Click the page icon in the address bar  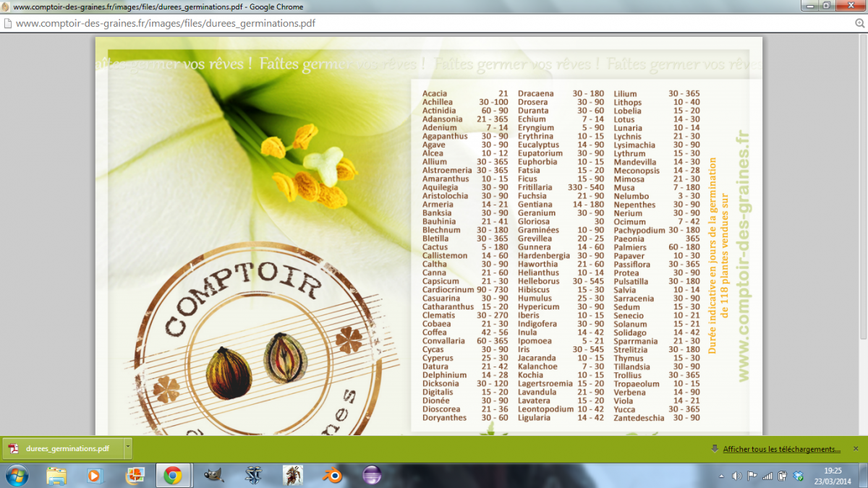click(7, 22)
